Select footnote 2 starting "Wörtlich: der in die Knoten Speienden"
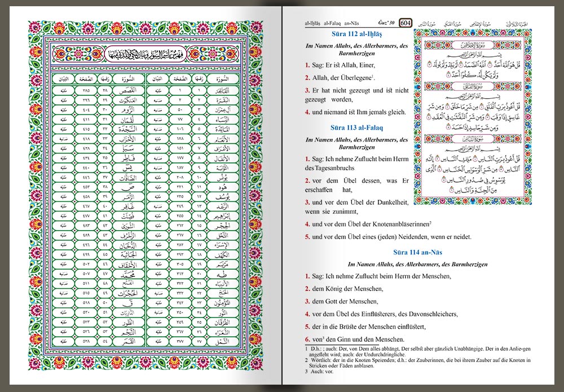 (417, 363)
